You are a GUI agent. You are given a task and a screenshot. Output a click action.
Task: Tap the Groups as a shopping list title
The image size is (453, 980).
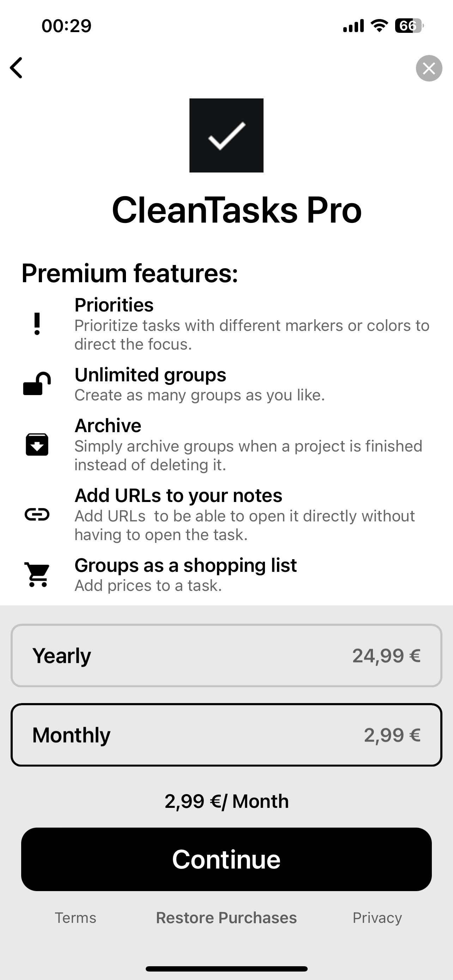(186, 565)
